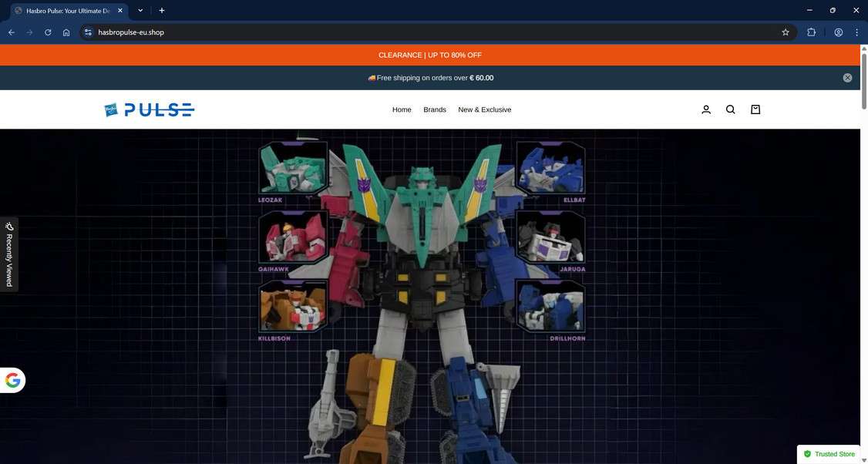Click the browser back arrow
868x464 pixels.
pos(12,32)
